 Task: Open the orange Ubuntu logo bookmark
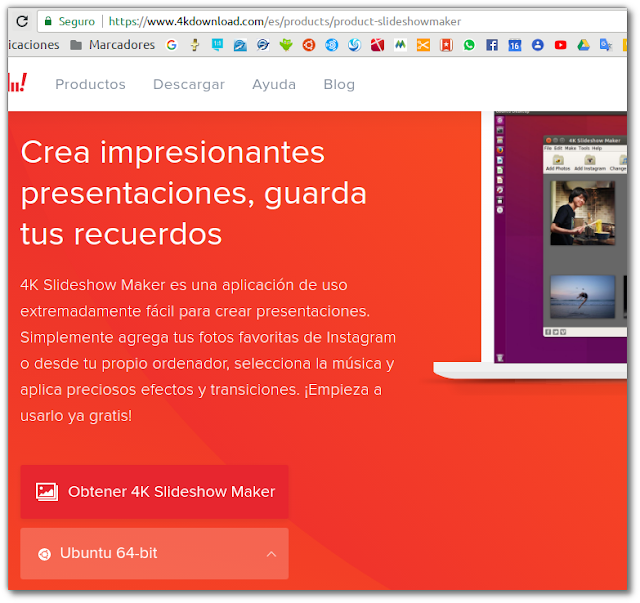pyautogui.click(x=309, y=45)
